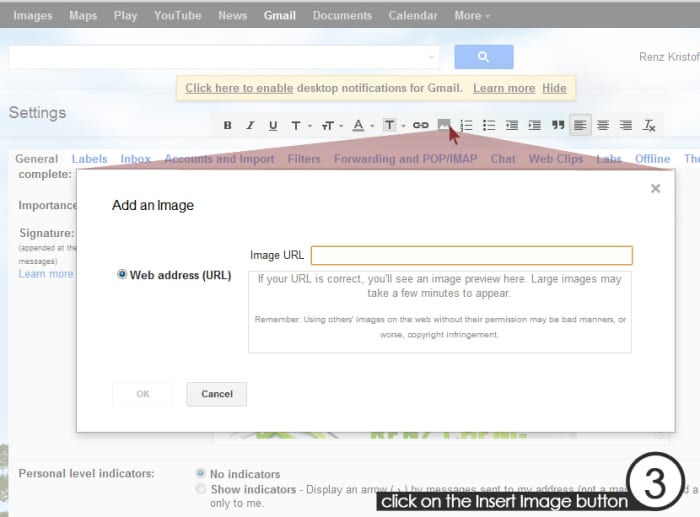Viewport: 700px width, 517px height.
Task: Go to Maps in Google bar
Action: (x=83, y=16)
